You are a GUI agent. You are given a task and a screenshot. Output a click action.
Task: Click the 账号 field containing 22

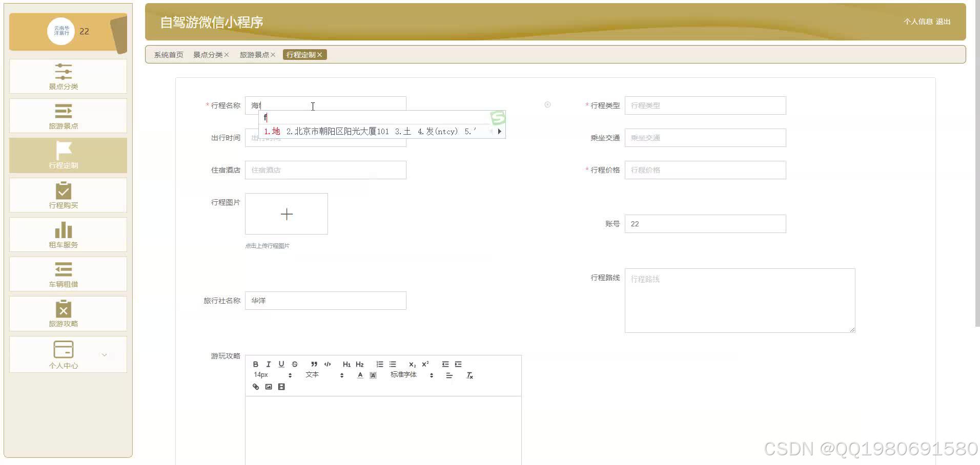[x=705, y=224]
